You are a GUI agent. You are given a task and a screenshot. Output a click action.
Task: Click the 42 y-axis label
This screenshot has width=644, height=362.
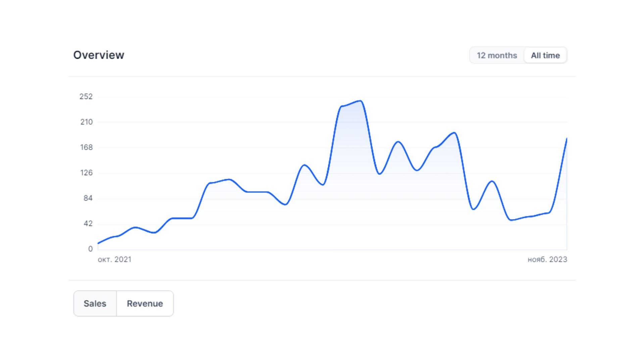tap(88, 224)
